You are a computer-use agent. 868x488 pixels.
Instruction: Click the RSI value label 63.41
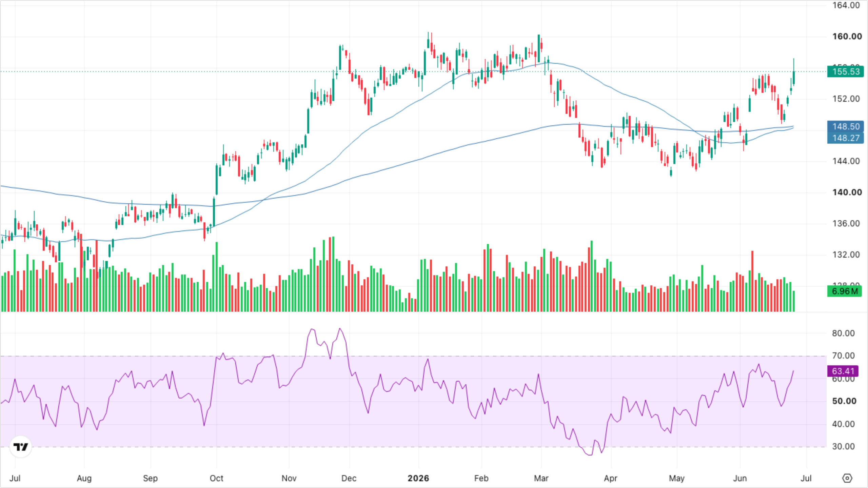[843, 371]
